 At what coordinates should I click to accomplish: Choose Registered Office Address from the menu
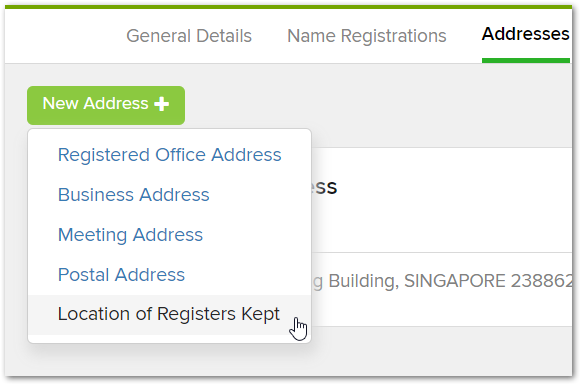tap(169, 155)
